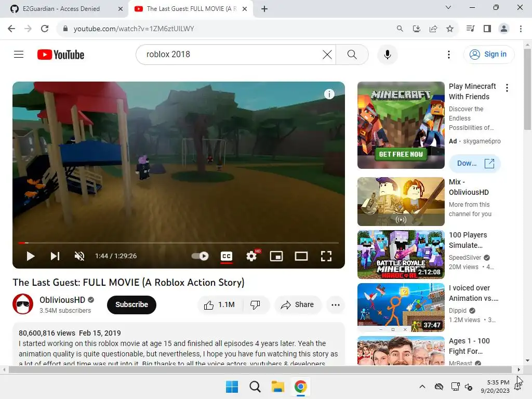Click the page vertical scrollbar

click(527, 89)
